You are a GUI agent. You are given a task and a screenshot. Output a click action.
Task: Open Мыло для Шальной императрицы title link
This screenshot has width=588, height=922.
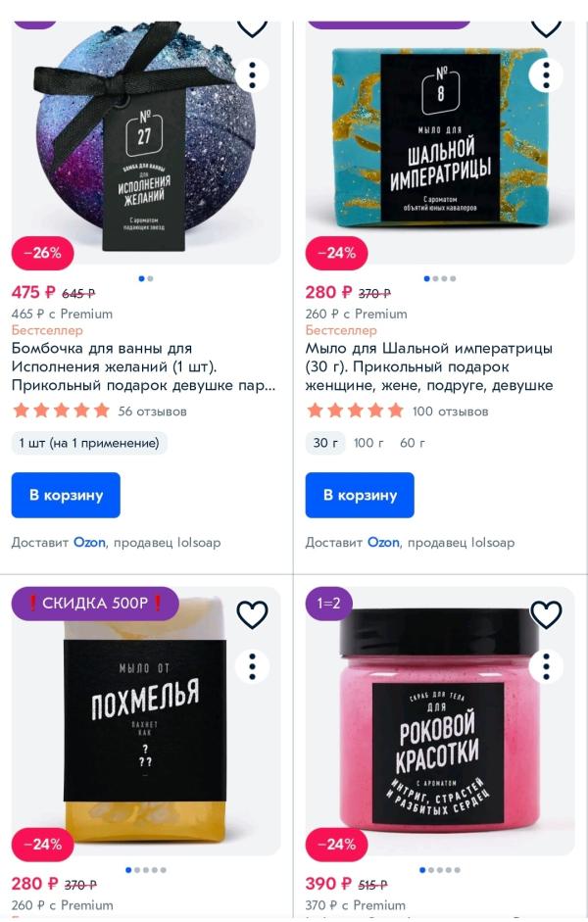[429, 366]
